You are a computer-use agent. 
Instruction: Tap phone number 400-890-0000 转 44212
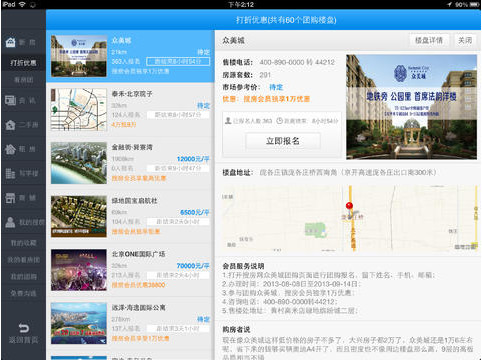pyautogui.click(x=297, y=62)
